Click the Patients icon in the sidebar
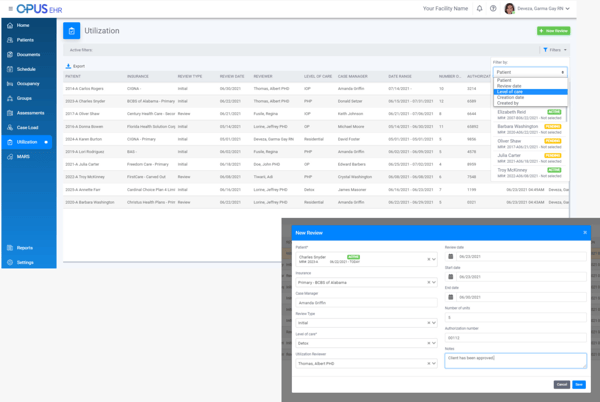This screenshot has height=402, width=600. [x=10, y=40]
